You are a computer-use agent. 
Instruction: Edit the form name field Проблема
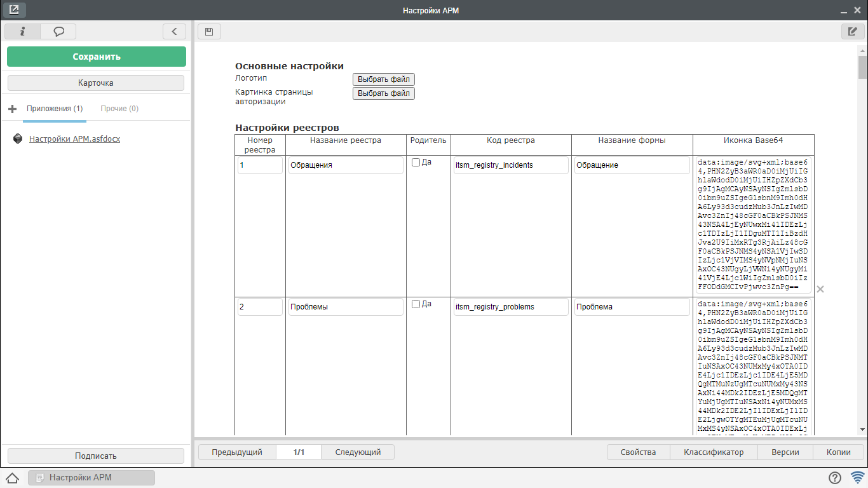click(632, 307)
